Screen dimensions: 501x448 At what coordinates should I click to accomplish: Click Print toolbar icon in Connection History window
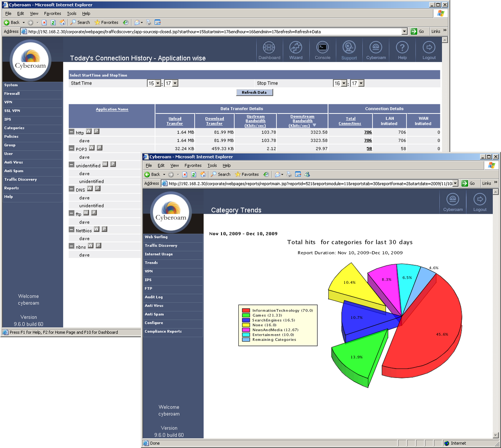[148, 23]
